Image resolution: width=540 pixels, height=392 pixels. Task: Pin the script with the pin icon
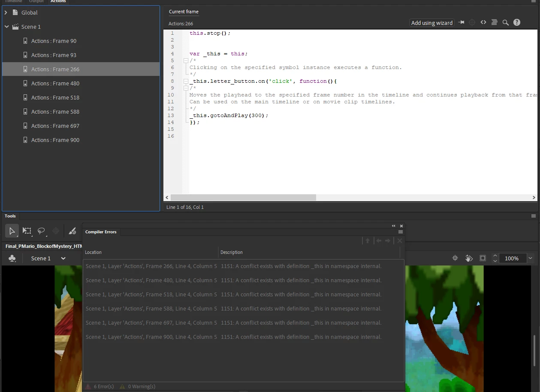(462, 22)
